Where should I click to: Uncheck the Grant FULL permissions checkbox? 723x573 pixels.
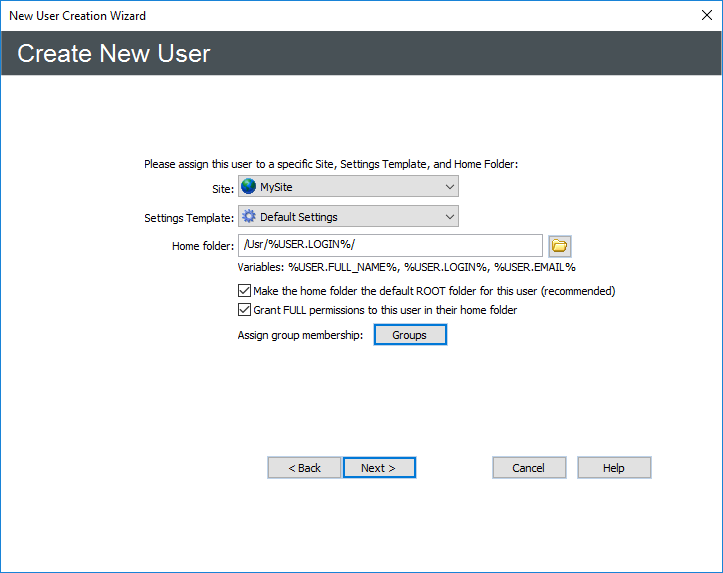tap(245, 310)
